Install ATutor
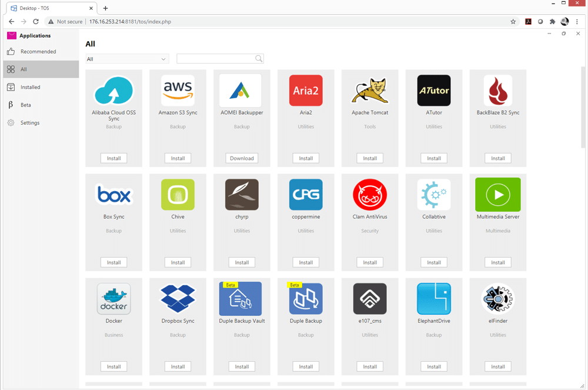This screenshot has height=390, width=588. tap(434, 158)
